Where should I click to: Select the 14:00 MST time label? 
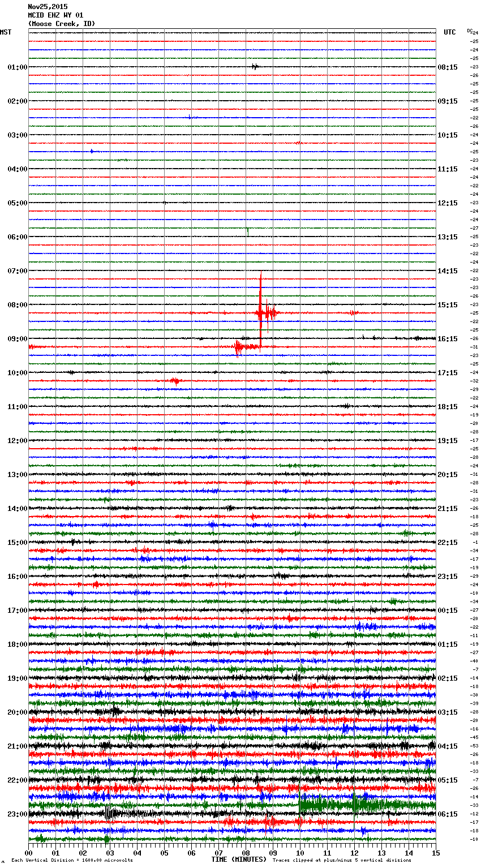pos(18,509)
